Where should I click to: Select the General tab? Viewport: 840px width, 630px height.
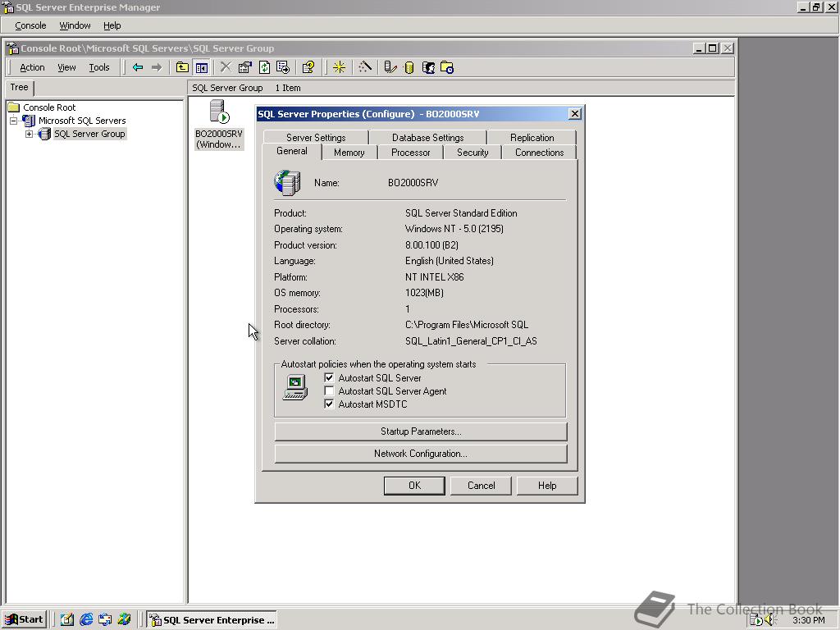coord(291,151)
